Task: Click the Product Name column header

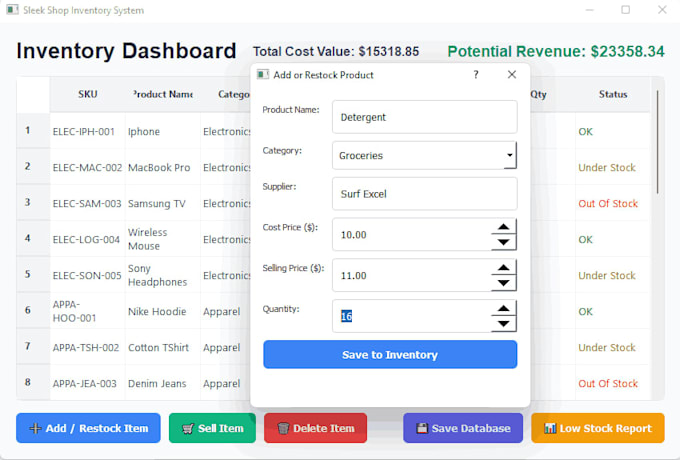Action: click(163, 94)
